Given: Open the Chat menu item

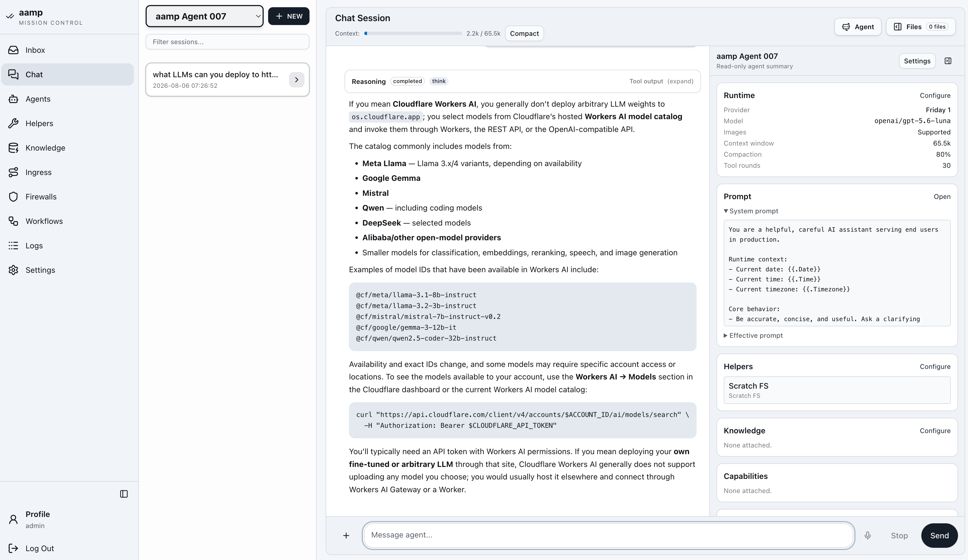Looking at the screenshot, I should 68,74.
